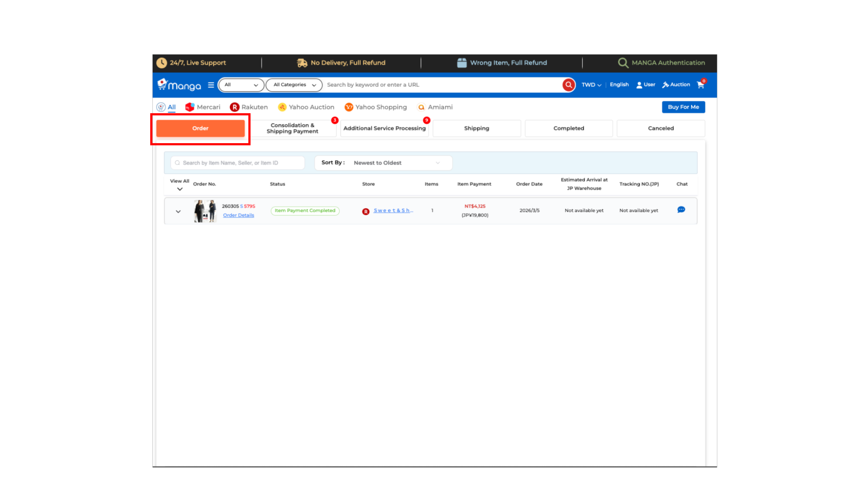Click the red search magnifier button
The height and width of the screenshot is (498, 868).
tap(568, 85)
